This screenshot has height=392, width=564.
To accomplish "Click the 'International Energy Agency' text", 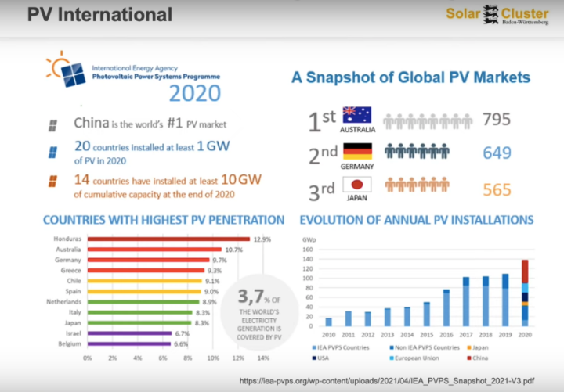I will 135,68.
